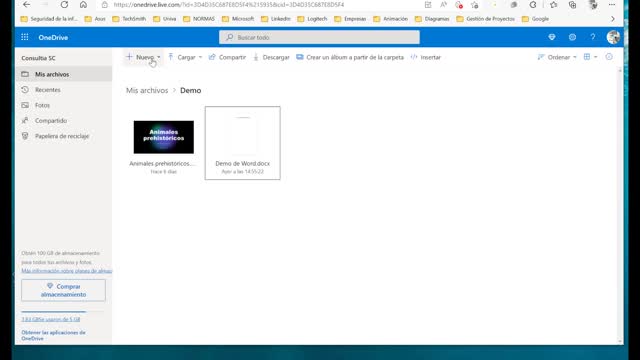Open the TechSmith bookmark folder

pos(129,19)
